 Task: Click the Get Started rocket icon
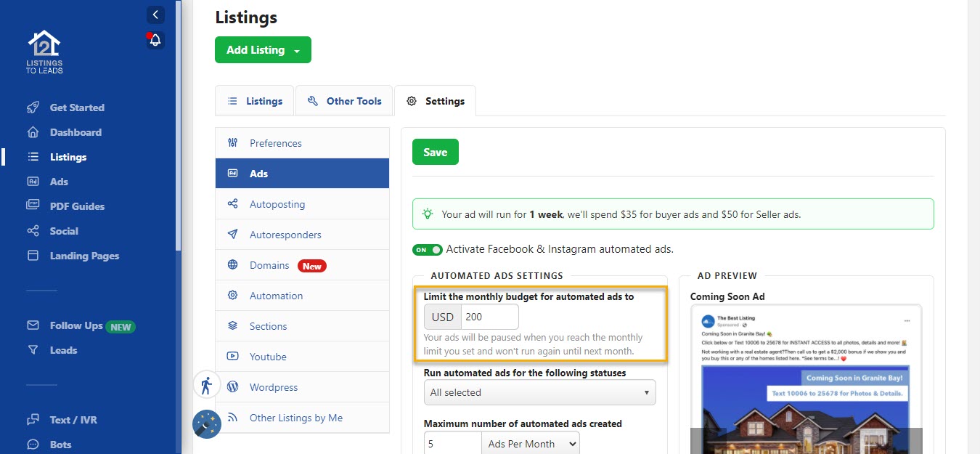[x=33, y=108]
